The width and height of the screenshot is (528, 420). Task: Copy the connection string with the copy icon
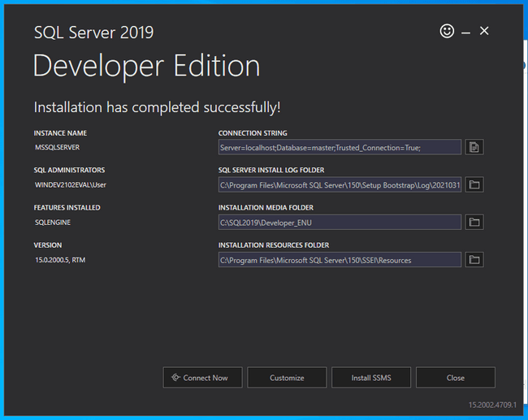[x=475, y=147]
